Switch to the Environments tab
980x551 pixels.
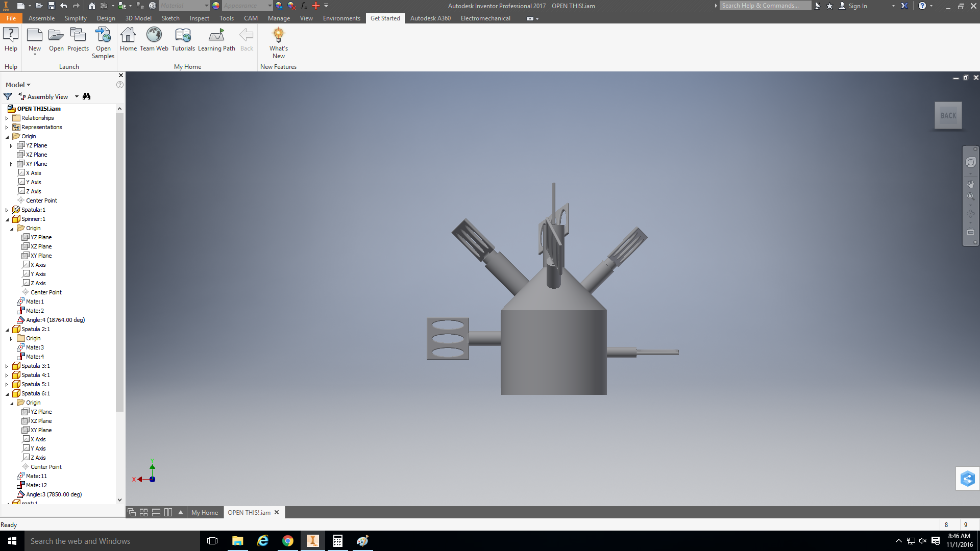tap(341, 18)
